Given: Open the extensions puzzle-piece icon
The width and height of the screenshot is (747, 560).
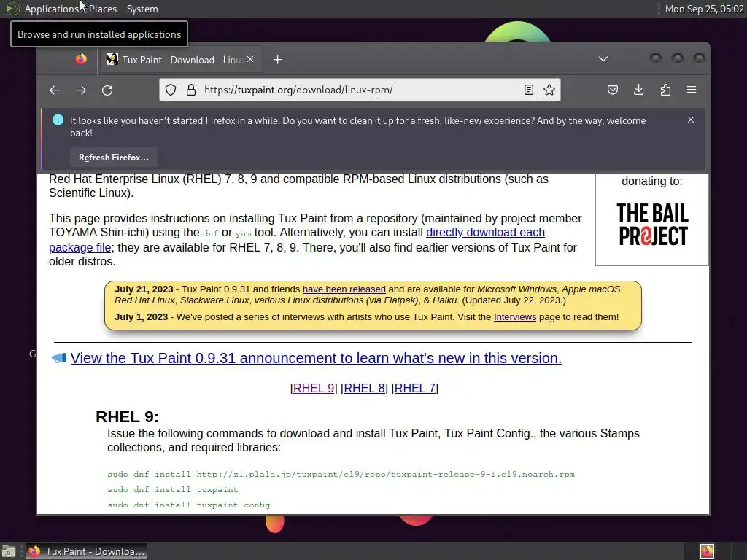Looking at the screenshot, I should pyautogui.click(x=665, y=90).
